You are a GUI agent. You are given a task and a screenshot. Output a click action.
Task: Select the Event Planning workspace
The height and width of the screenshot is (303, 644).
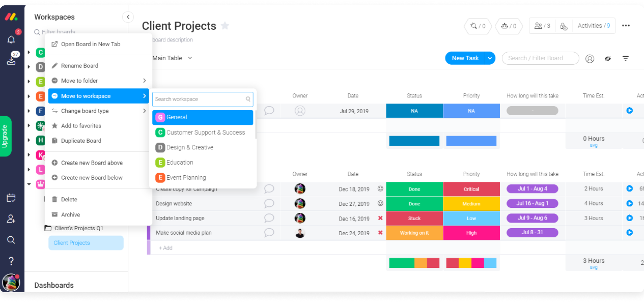click(x=203, y=178)
